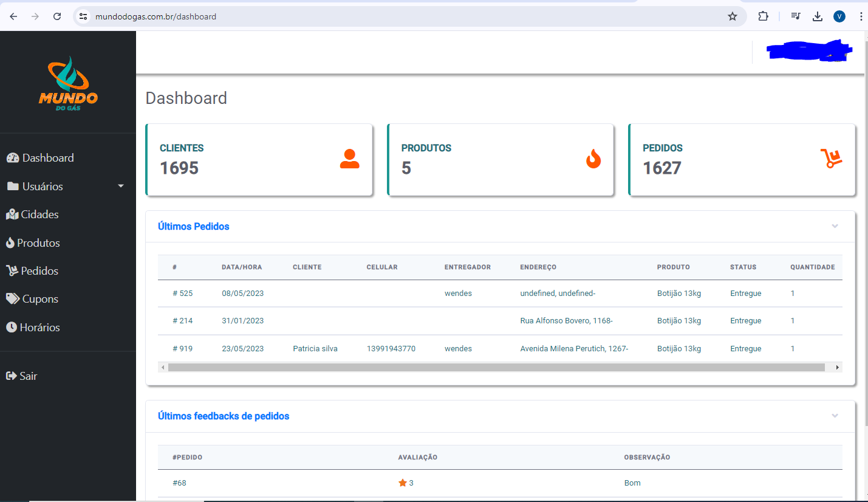The height and width of the screenshot is (502, 868).
Task: Click the orange user icon in Clientes card
Action: pyautogui.click(x=349, y=159)
